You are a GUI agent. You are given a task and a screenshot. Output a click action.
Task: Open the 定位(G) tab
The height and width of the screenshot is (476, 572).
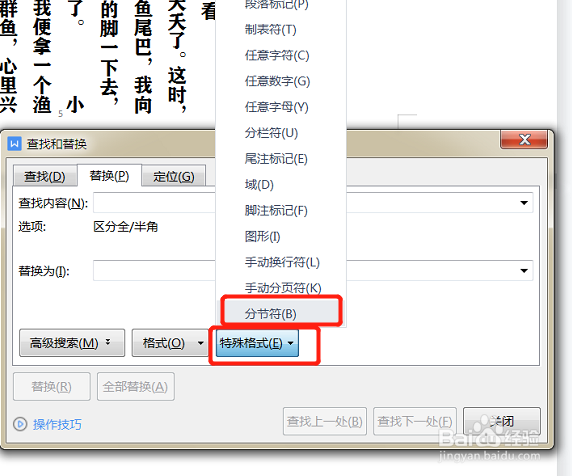point(174,177)
